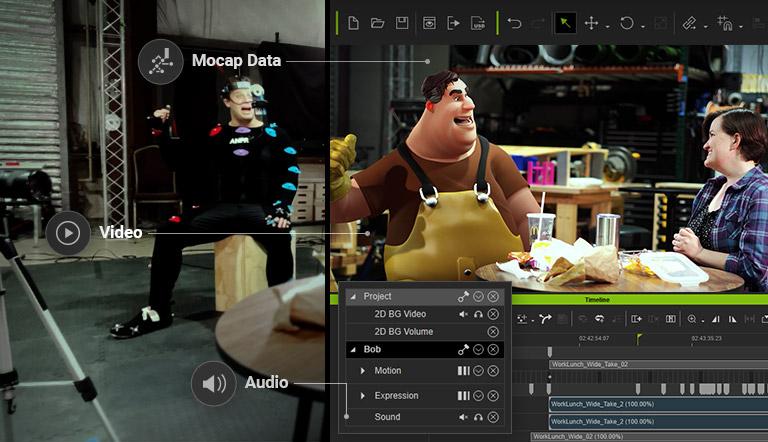This screenshot has height=442, width=768.
Task: Click the New Project file icon
Action: 354,22
